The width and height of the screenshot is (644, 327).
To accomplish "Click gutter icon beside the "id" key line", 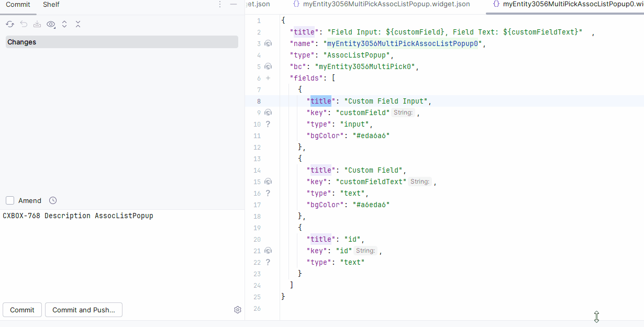I will [268, 251].
